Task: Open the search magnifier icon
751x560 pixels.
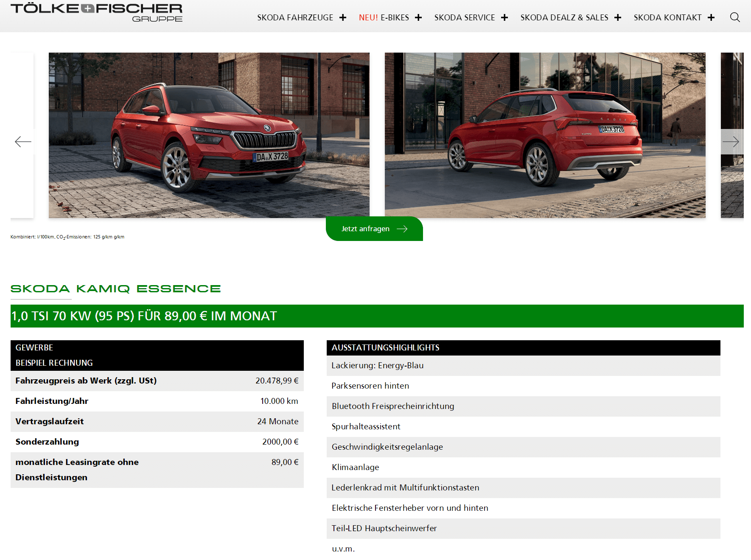Action: [x=735, y=17]
